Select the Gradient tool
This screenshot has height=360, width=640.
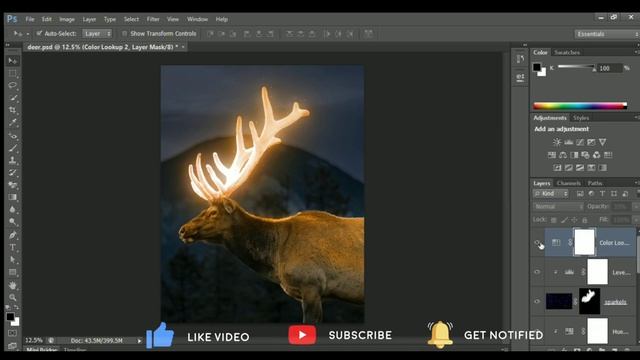click(x=13, y=198)
